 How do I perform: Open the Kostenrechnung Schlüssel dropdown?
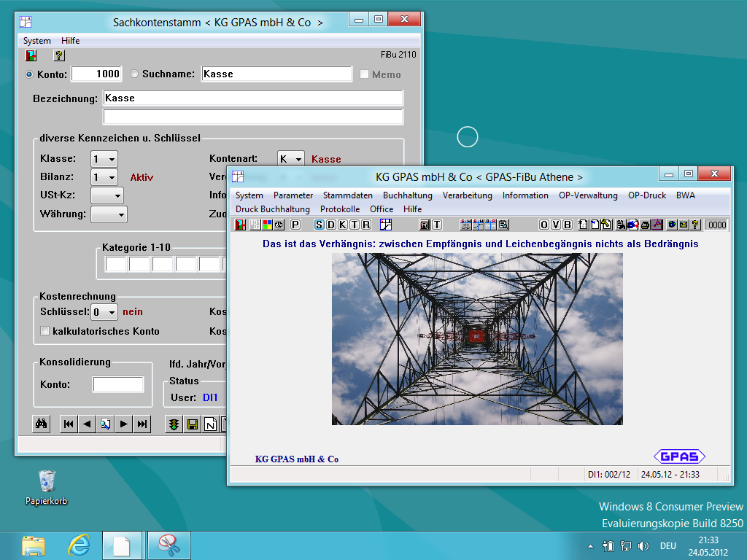click(x=111, y=312)
